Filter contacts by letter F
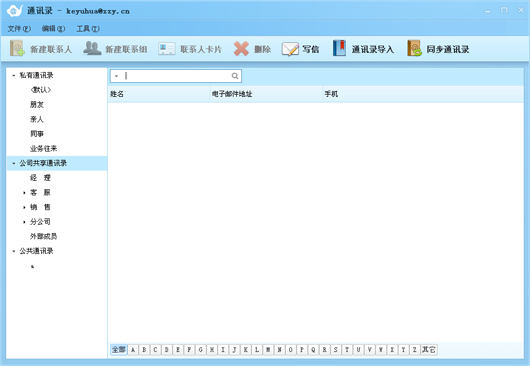This screenshot has height=366, width=530. tap(189, 349)
